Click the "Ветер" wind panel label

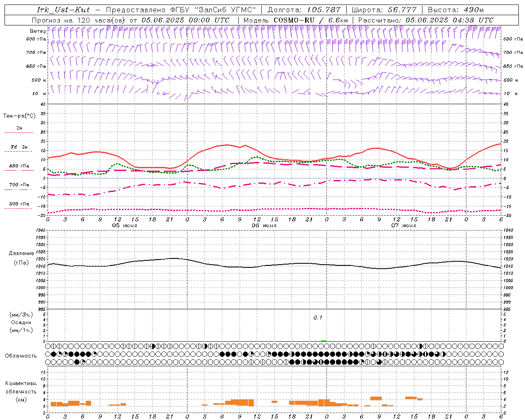click(38, 31)
